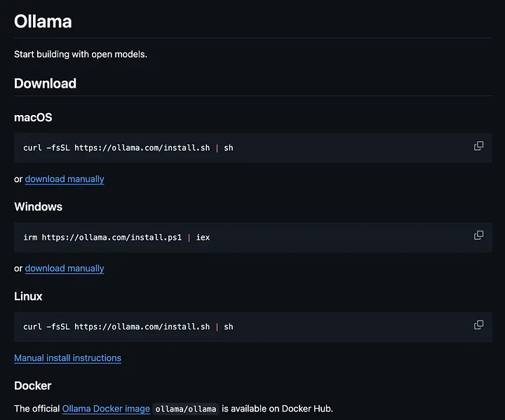Viewport: 505px width, 420px height.
Task: Copy the Windows irm install command
Action: (x=478, y=235)
